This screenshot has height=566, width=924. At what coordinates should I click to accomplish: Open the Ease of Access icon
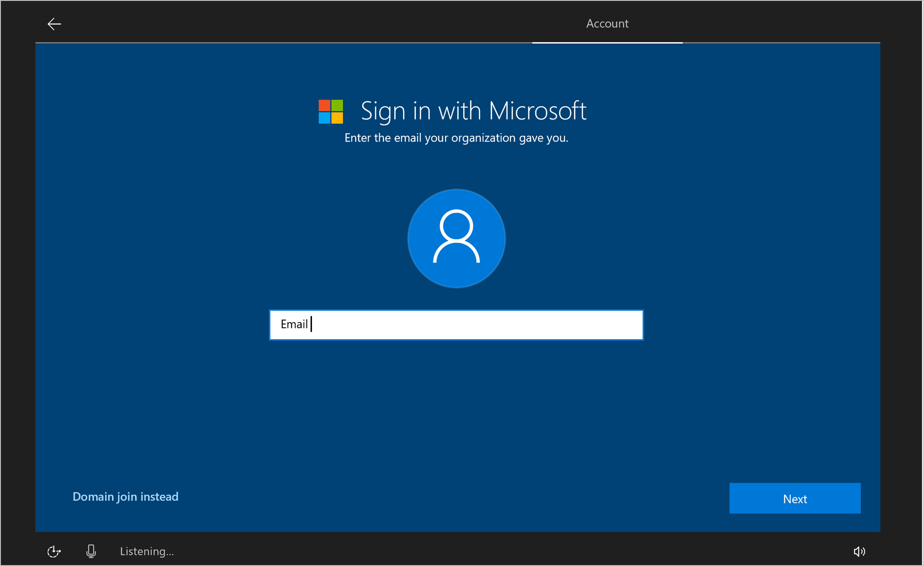tap(54, 551)
